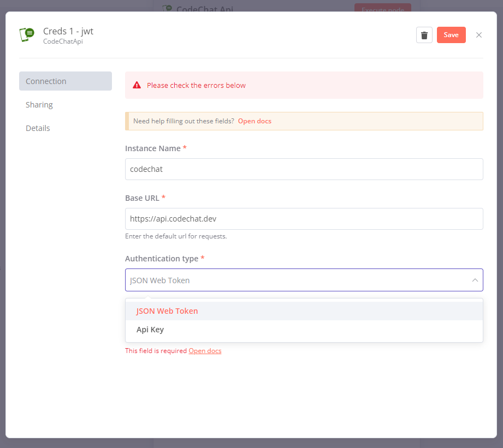Click the CodeChat credential logo icon
This screenshot has width=503, height=448.
pyautogui.click(x=26, y=34)
